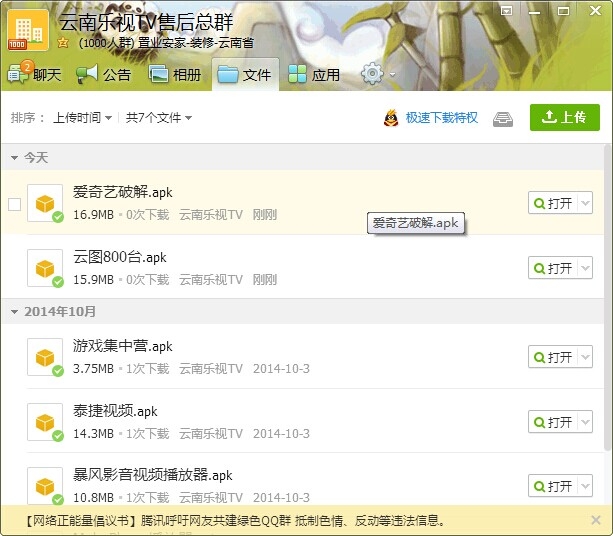Viewport: 613px width, 536px height.
Task: Tick the checkbox beside 爱奇艺破解.apk
Action: pyautogui.click(x=14, y=204)
